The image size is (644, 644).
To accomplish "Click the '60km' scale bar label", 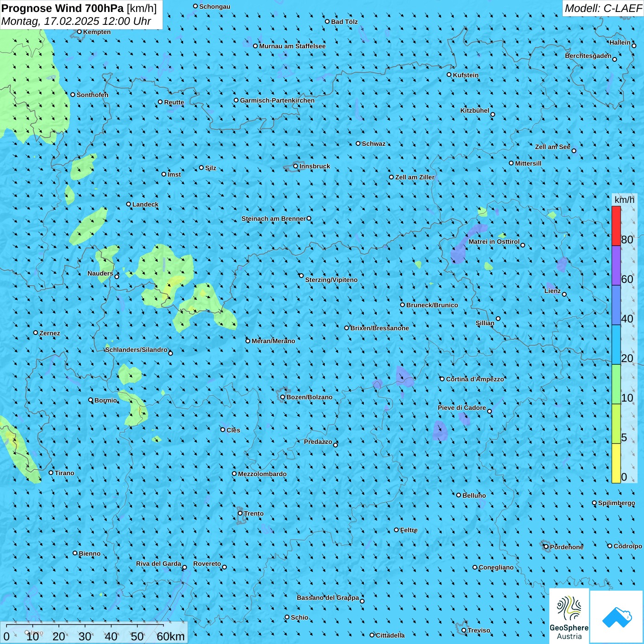I will pos(171,636).
